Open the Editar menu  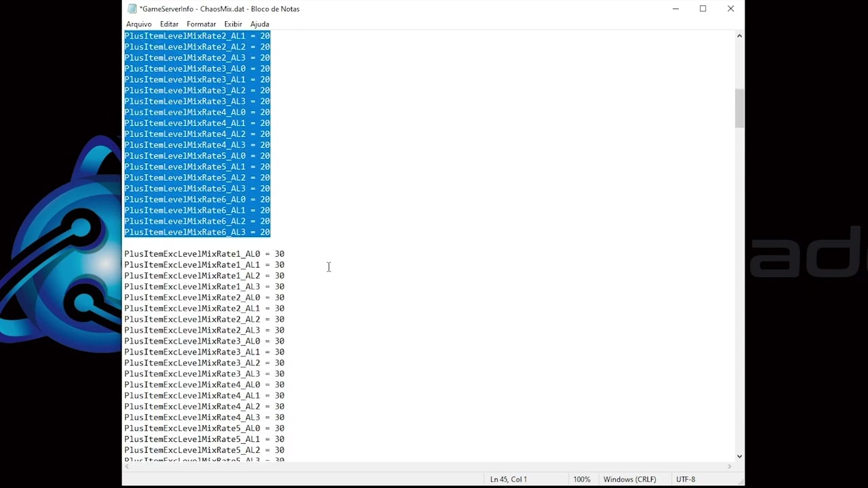pyautogui.click(x=169, y=24)
